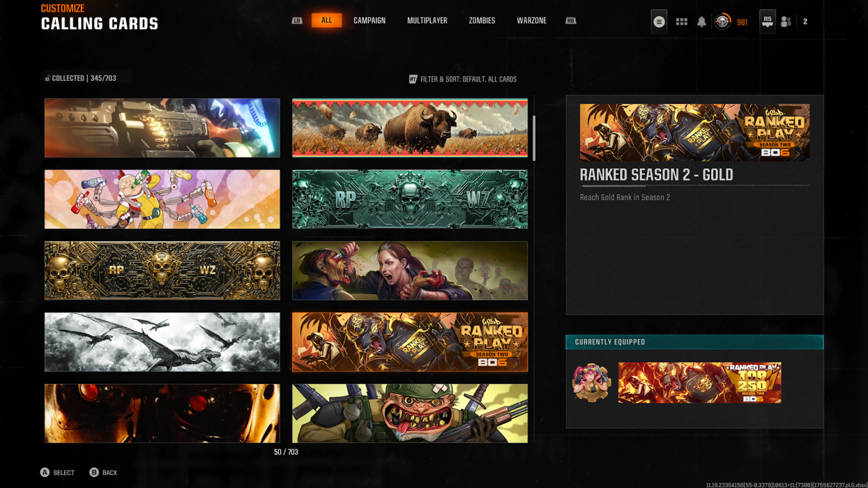The height and width of the screenshot is (488, 868).
Task: Click the RB bumper icon after Warzone
Action: [x=570, y=21]
